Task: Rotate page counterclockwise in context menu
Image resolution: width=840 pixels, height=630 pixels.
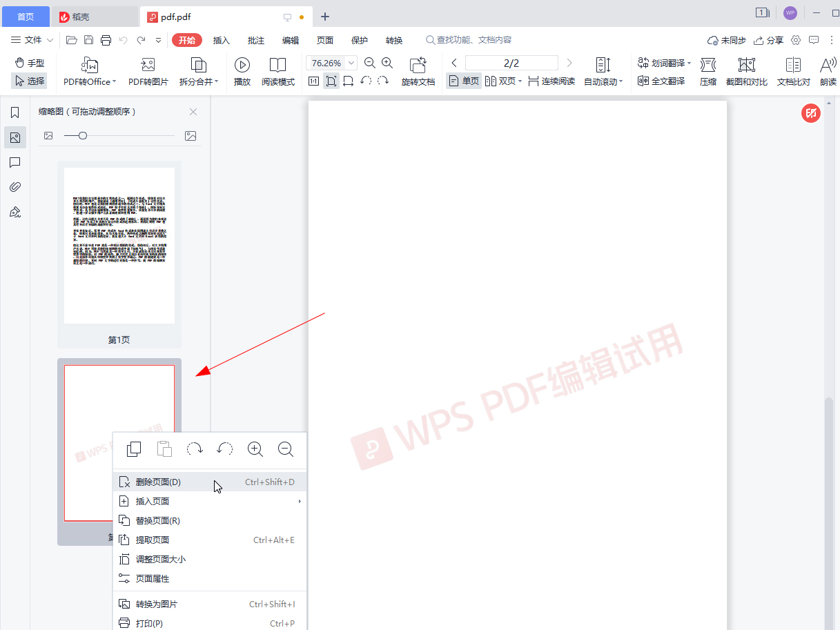Action: point(225,449)
